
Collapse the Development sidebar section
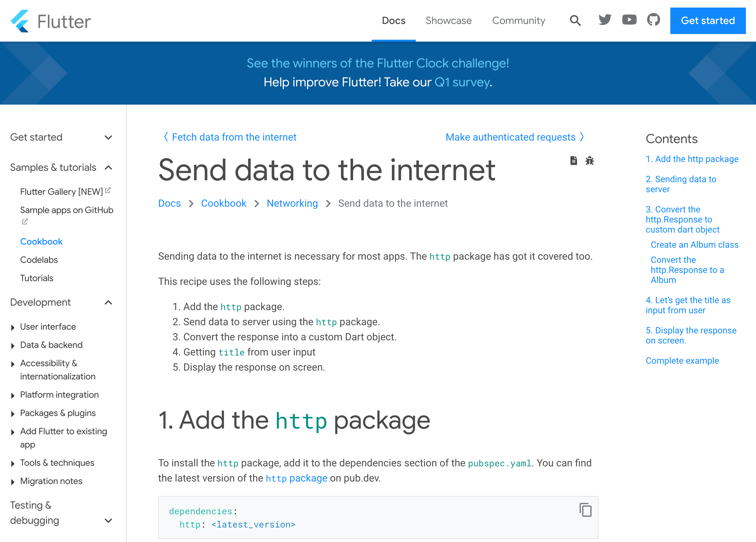coord(108,303)
